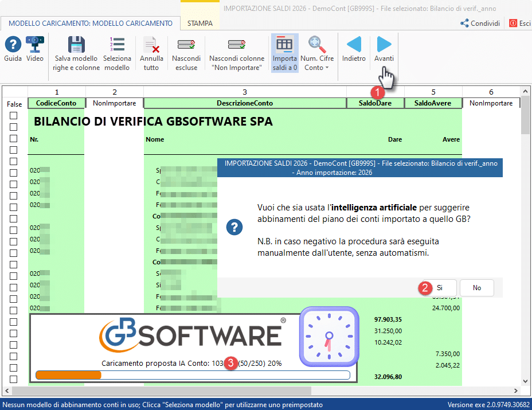Click Nascondi colonne Non Importare icon
Screen dimensions: 532x410
(x=237, y=54)
